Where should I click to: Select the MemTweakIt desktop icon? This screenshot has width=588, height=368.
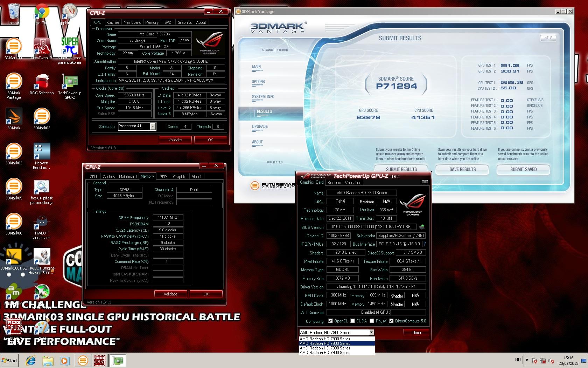point(41,48)
